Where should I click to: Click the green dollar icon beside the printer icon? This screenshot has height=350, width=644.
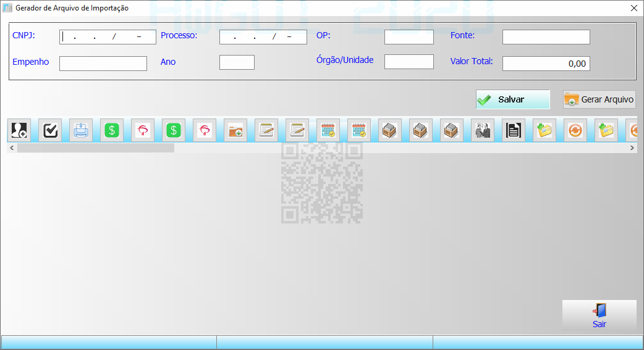(112, 130)
